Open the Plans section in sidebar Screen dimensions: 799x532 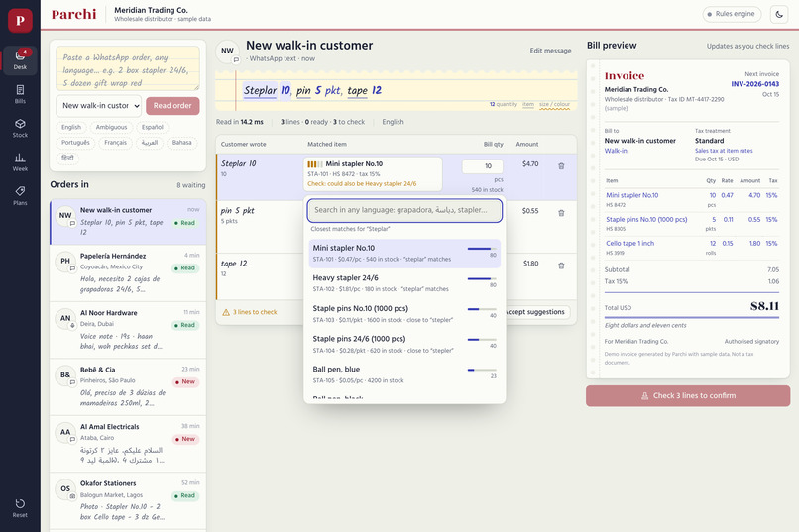point(20,196)
